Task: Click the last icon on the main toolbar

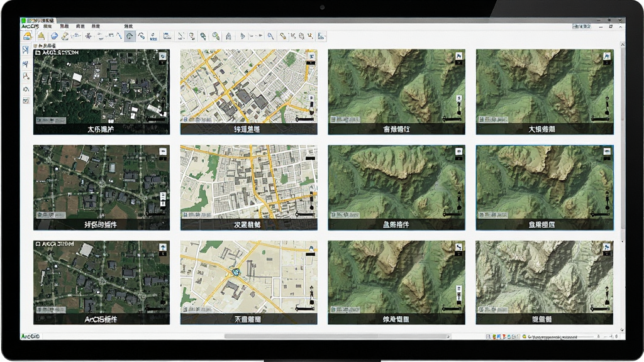Action: pyautogui.click(x=321, y=36)
